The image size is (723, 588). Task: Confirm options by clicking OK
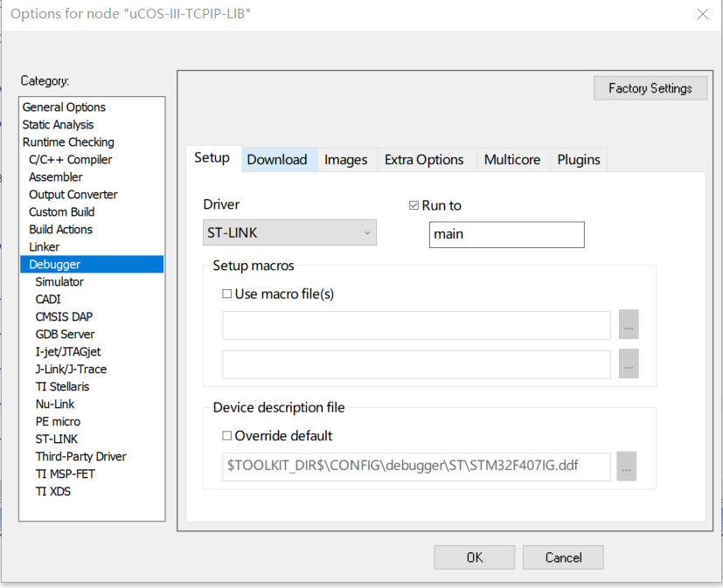tap(474, 557)
